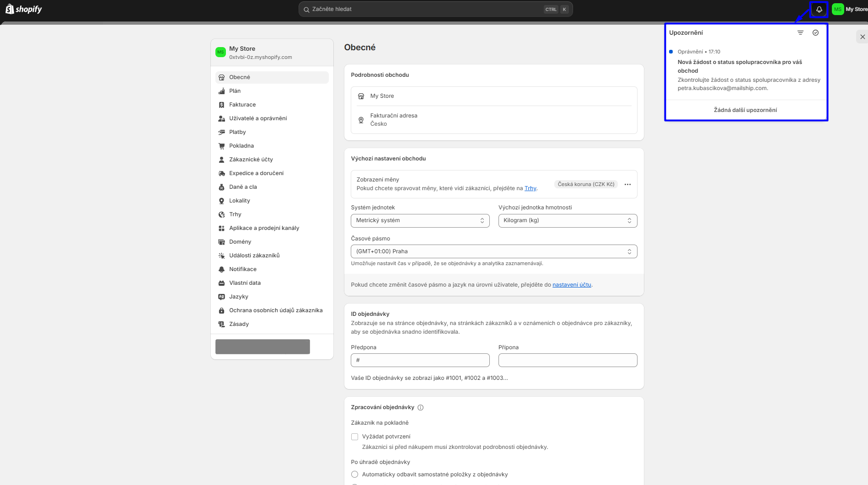This screenshot has width=868, height=485.
Task: Close settings with the X icon
Action: 862,37
